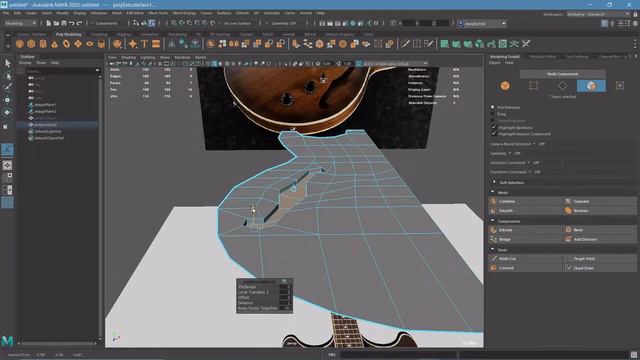Click the Redo arrow icon

pyautogui.click(x=79, y=23)
